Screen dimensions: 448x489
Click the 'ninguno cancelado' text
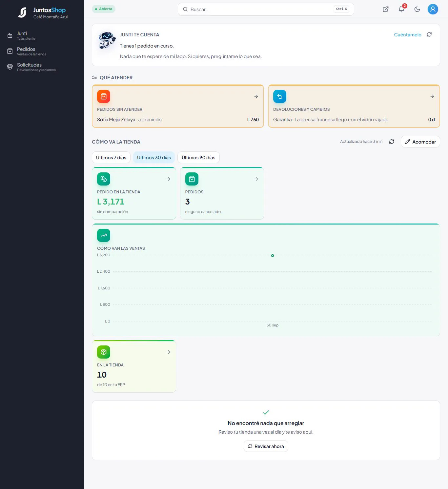point(203,212)
